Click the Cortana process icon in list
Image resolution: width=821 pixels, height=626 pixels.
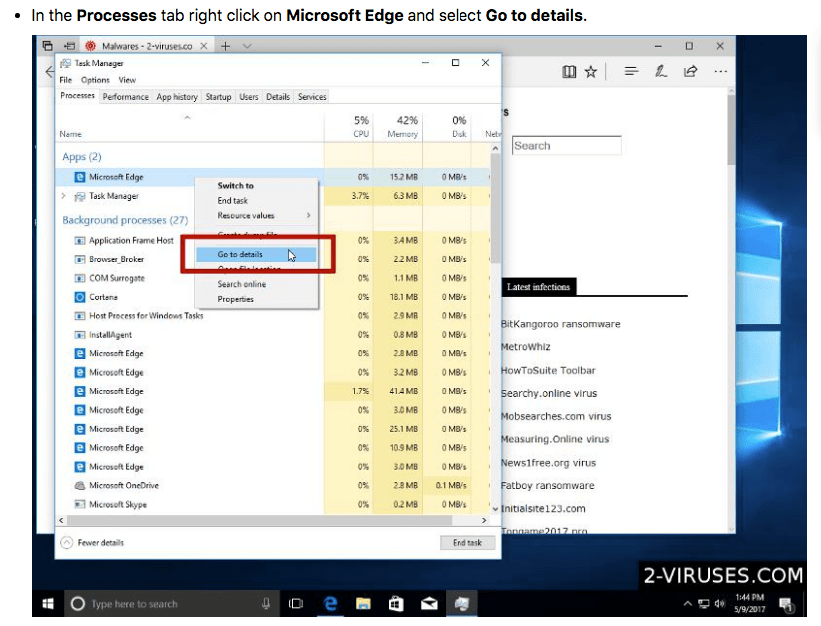(80, 297)
